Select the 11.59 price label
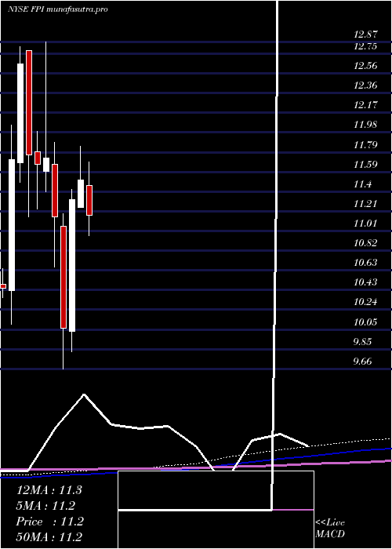This screenshot has height=549, width=392. (365, 164)
